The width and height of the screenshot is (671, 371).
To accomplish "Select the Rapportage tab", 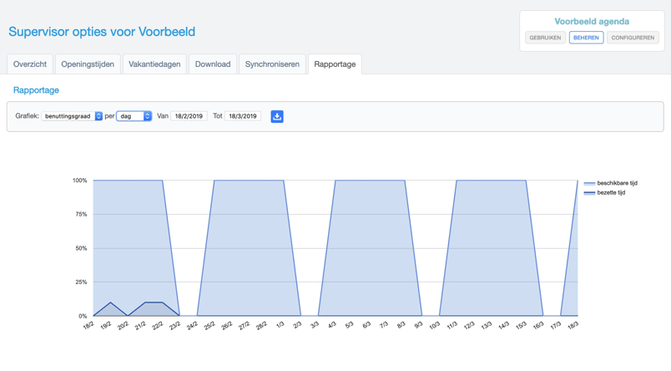I will 335,64.
